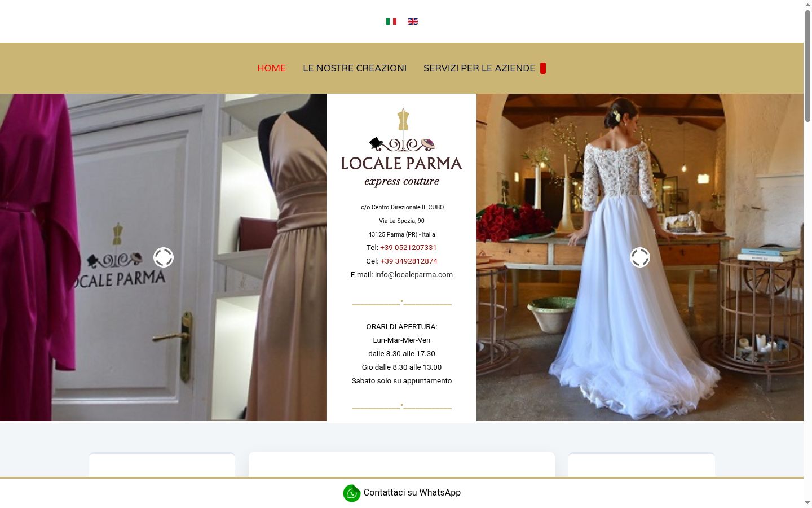Select the text Lun-Mar-Mer-Ven
812x508 pixels.
click(401, 340)
